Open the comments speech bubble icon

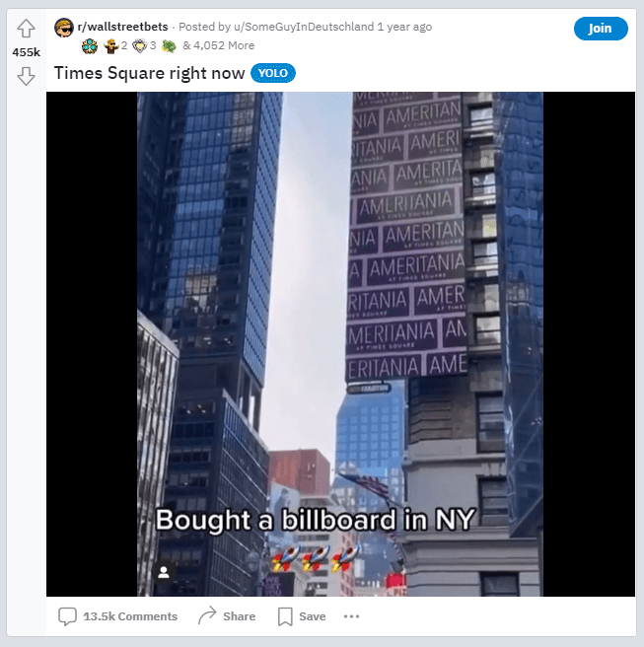67,616
